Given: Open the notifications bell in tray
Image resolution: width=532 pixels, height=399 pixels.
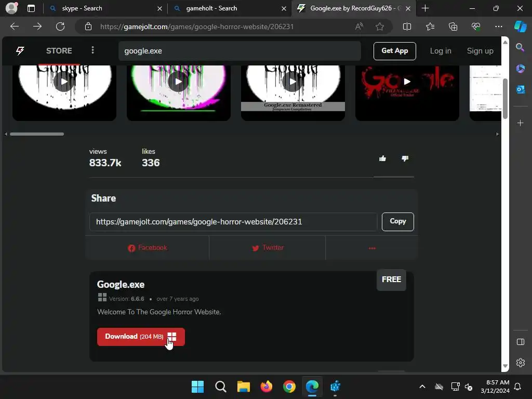Looking at the screenshot, I should pyautogui.click(x=517, y=387).
